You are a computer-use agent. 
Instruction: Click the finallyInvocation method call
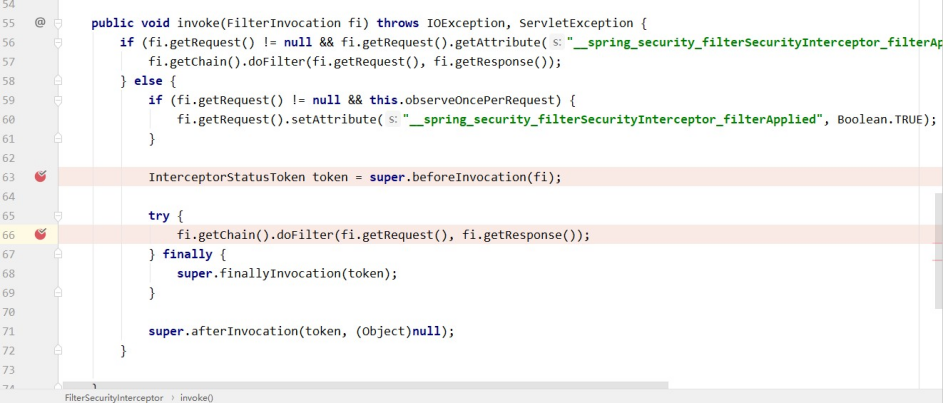click(x=272, y=274)
